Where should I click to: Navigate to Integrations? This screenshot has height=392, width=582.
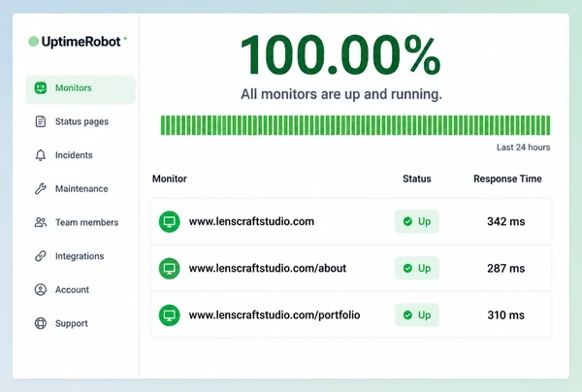(x=80, y=256)
